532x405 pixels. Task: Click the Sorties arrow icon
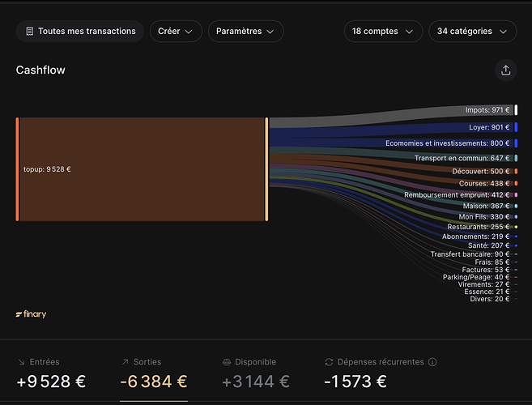pyautogui.click(x=124, y=362)
